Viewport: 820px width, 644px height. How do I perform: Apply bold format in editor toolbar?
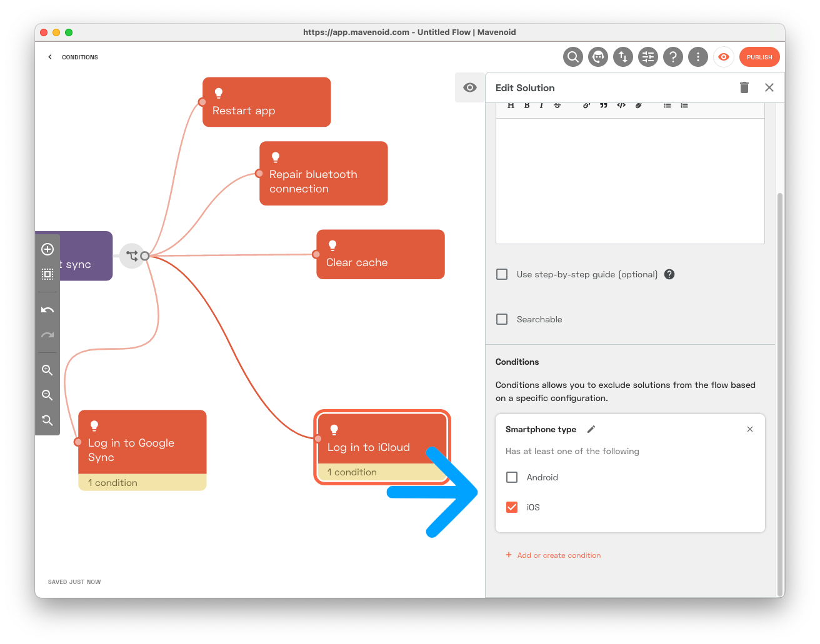coord(527,106)
